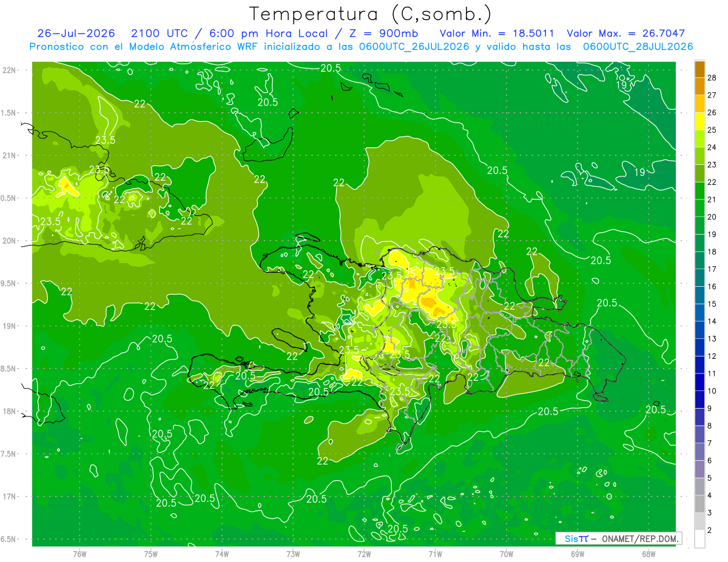Pick the dark blue legend swatch between 10 and 11
This screenshot has height=562, width=728.
pyautogui.click(x=699, y=382)
